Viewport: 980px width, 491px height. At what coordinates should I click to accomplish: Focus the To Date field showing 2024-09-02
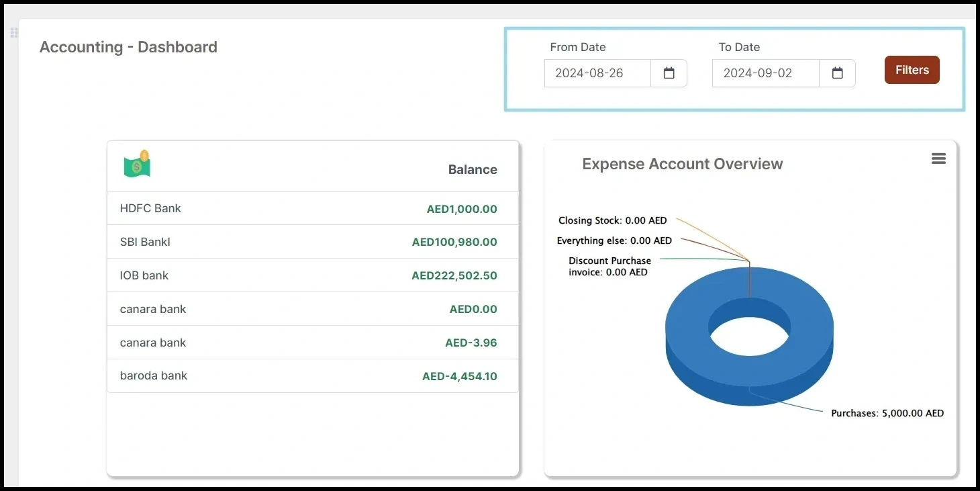click(766, 73)
